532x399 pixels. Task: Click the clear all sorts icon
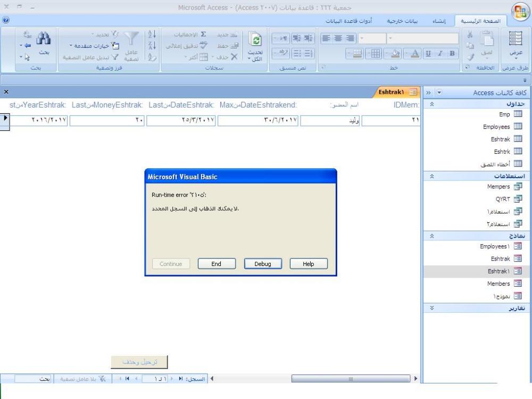pos(152,57)
